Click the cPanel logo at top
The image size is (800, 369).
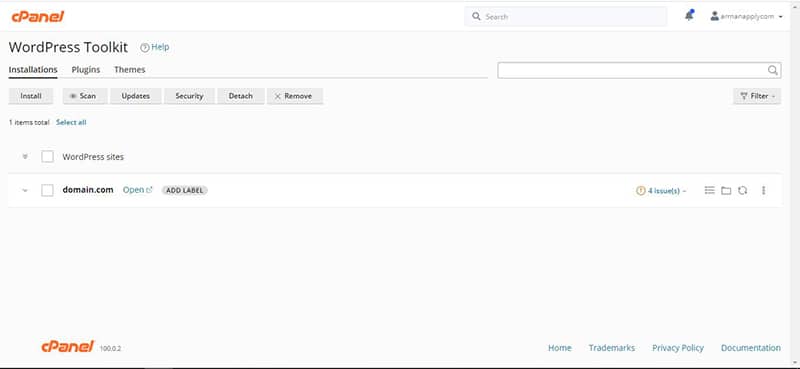pos(38,16)
